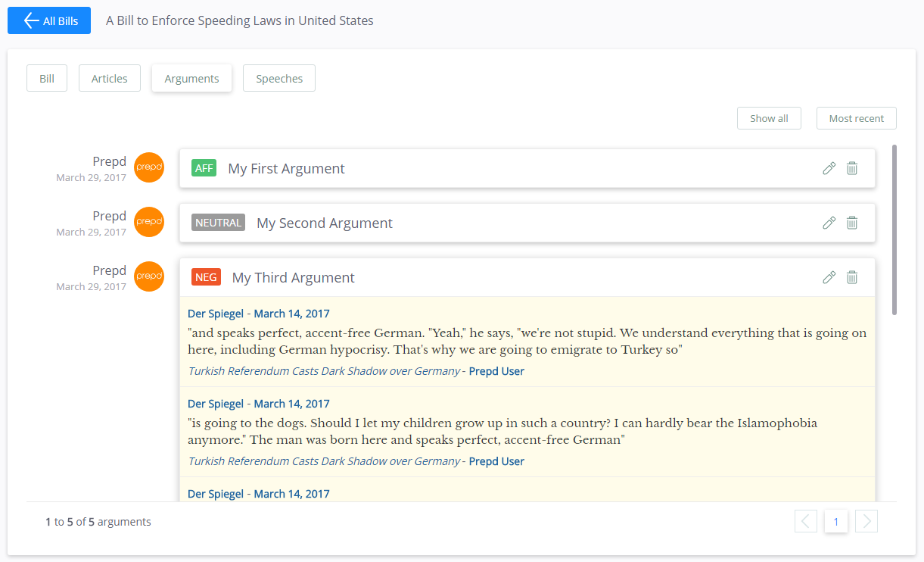Click the NEG tag on third argument
Viewport: 924px width, 562px height.
point(206,277)
